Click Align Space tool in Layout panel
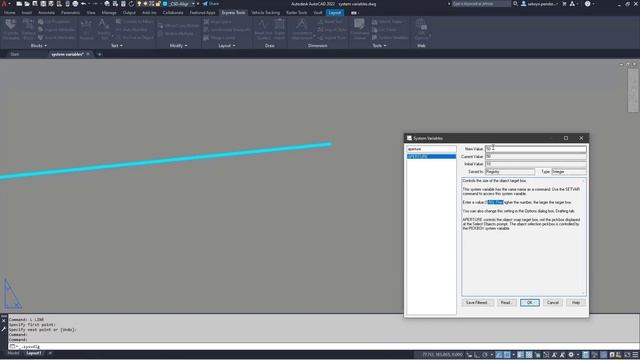The height and width of the screenshot is (360, 640). click(218, 22)
